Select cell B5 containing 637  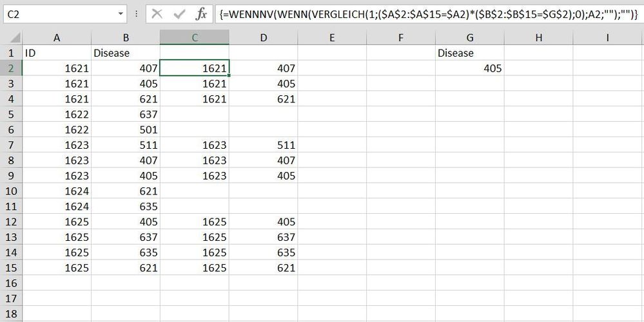(x=126, y=114)
